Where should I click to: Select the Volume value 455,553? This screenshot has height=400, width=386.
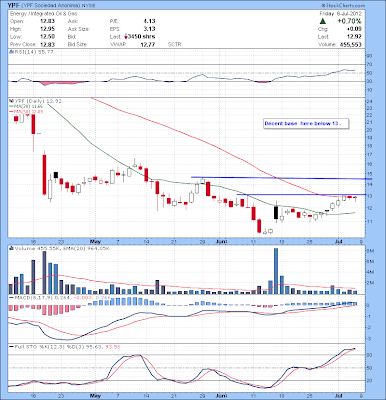pyautogui.click(x=351, y=44)
